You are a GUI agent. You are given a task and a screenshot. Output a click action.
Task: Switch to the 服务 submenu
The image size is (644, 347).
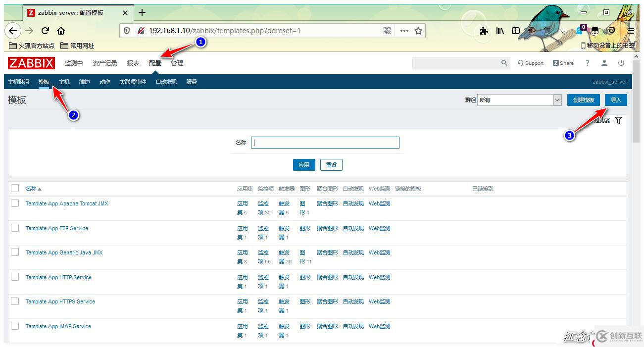click(192, 82)
